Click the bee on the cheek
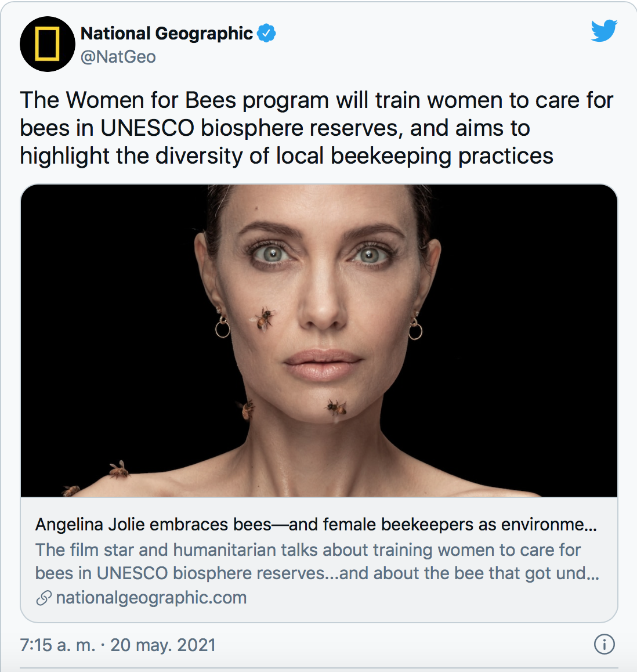This screenshot has width=637, height=672. pyautogui.click(x=263, y=319)
